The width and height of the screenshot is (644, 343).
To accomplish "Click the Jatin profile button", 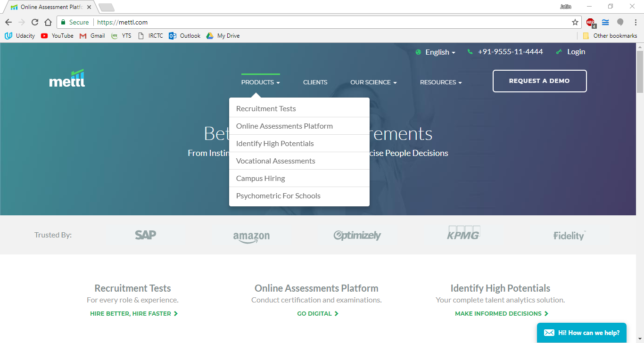I will point(565,7).
